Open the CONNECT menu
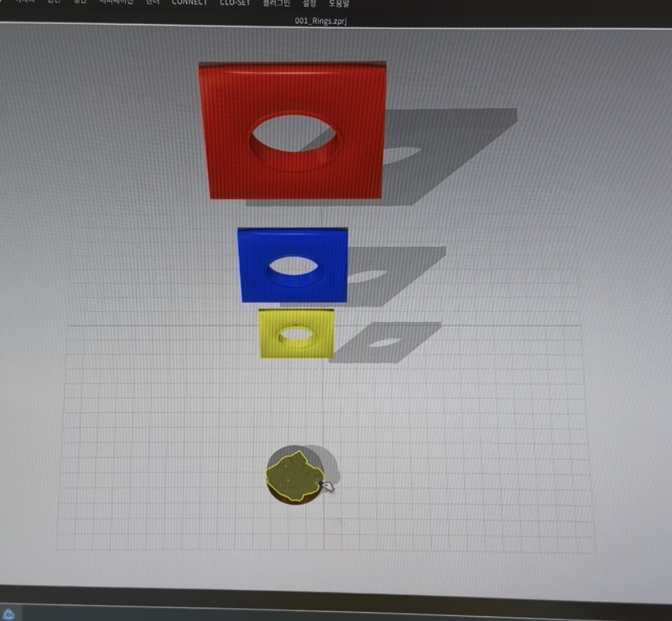This screenshot has height=621, width=672. [x=189, y=3]
